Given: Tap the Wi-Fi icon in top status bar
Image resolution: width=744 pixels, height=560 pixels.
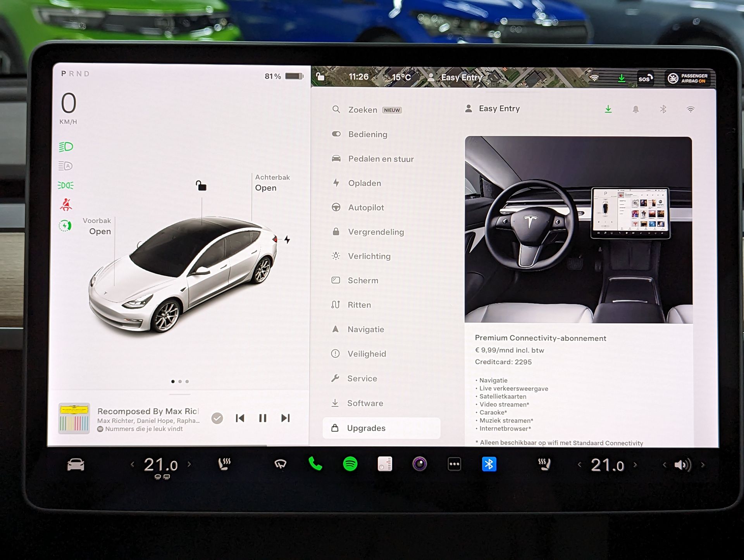Looking at the screenshot, I should pyautogui.click(x=594, y=78).
